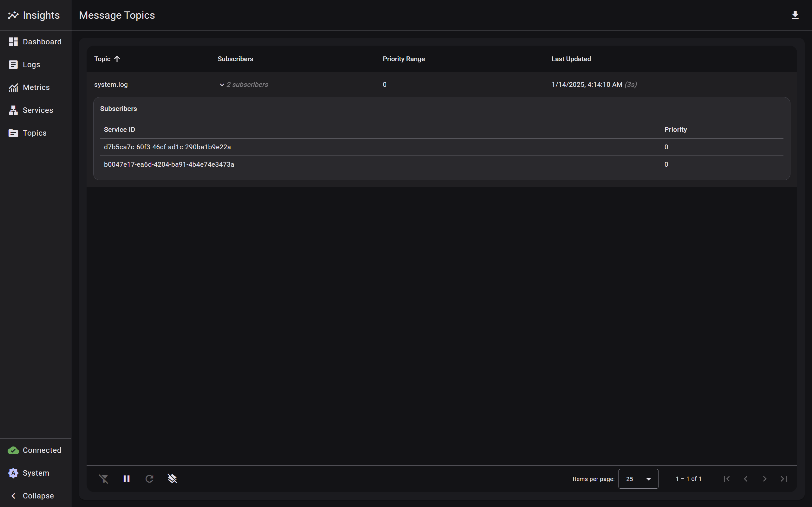Pause live updates with pause button
812x507 pixels.
(127, 479)
